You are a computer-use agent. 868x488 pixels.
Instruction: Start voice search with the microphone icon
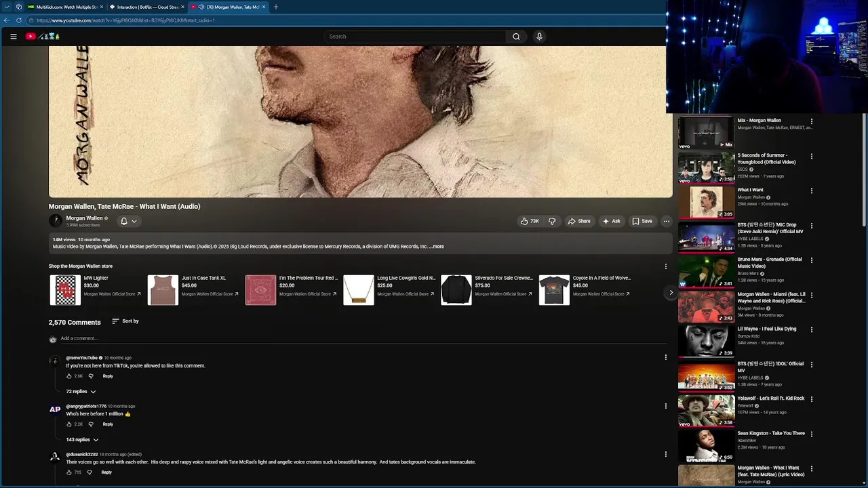[x=539, y=37]
